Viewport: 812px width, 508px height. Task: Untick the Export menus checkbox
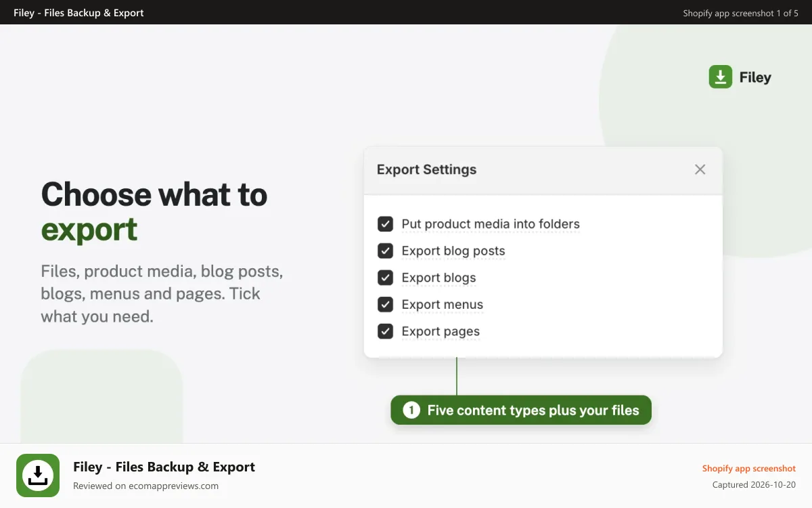point(385,305)
